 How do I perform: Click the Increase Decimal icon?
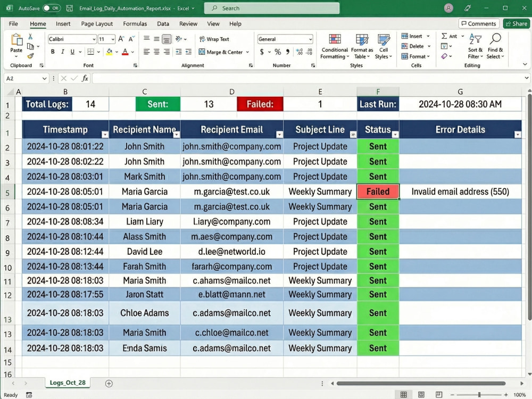coord(299,52)
